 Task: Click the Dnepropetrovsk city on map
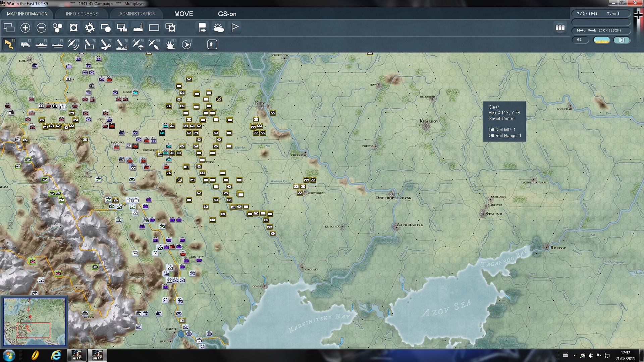pos(392,193)
